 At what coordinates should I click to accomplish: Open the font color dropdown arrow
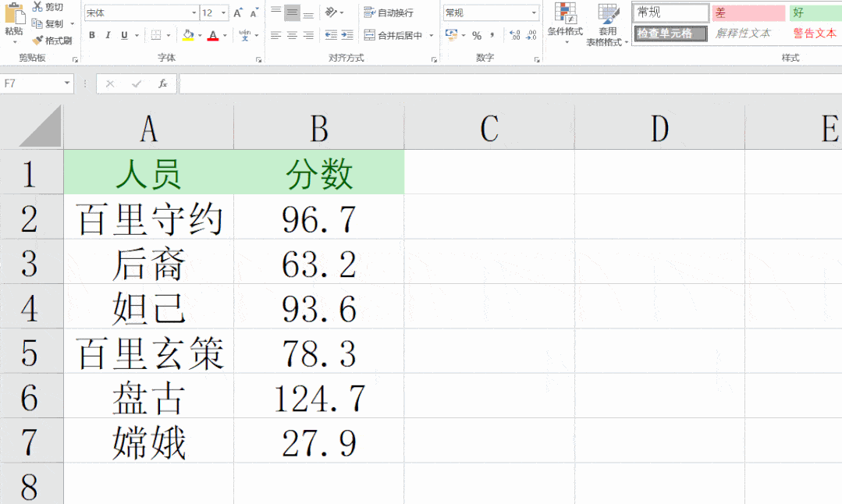[225, 35]
